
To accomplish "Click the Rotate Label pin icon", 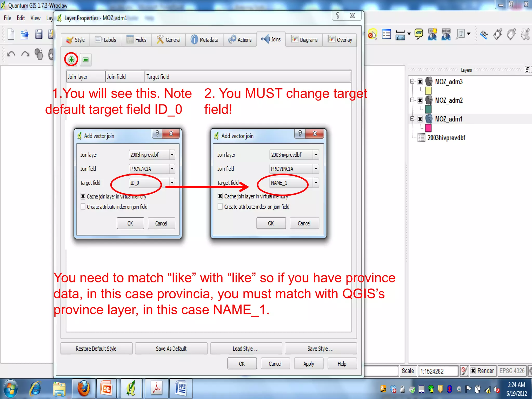I will 511,34.
